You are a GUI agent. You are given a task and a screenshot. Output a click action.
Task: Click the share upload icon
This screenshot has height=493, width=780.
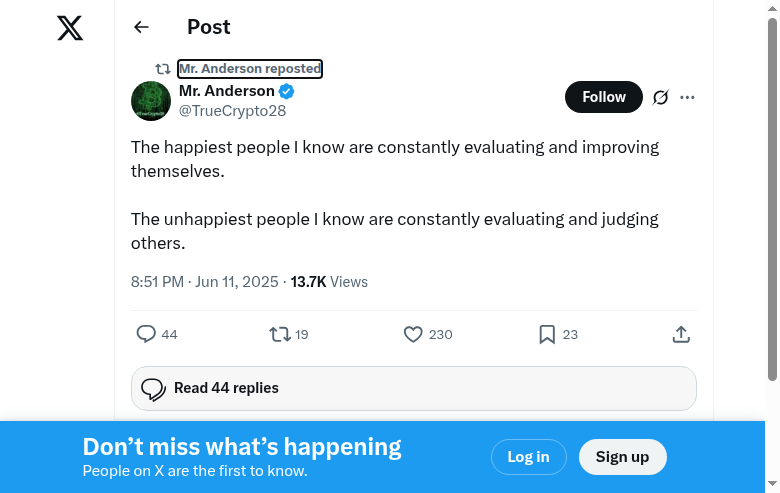681,334
